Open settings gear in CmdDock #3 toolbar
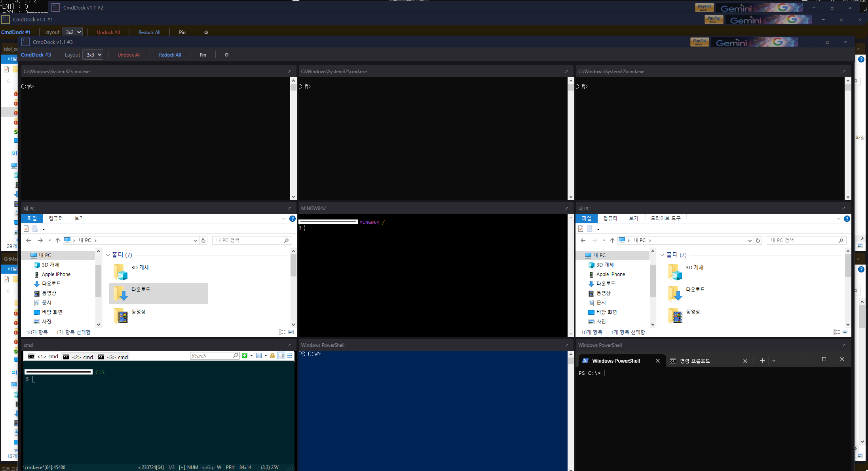This screenshot has height=471, width=868. pyautogui.click(x=227, y=55)
